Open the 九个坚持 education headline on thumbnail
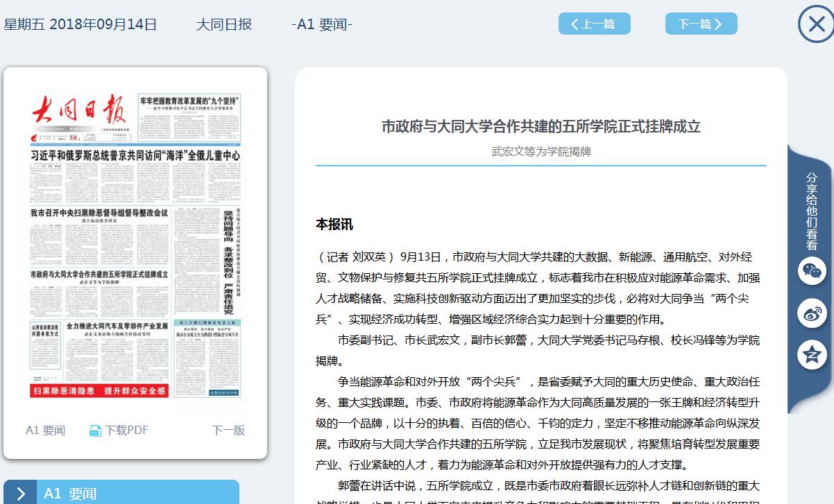Screen dimensions: 834x504 [189, 101]
